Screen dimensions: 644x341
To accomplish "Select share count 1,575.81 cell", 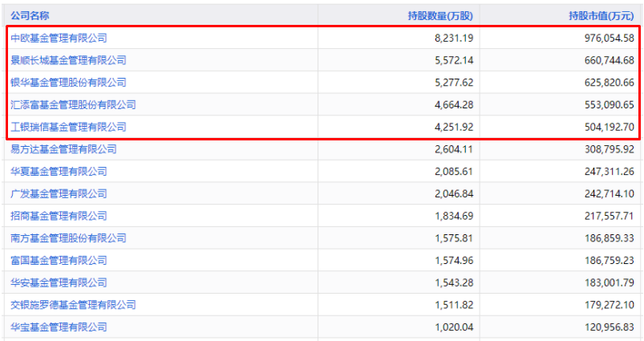I will (x=454, y=237).
